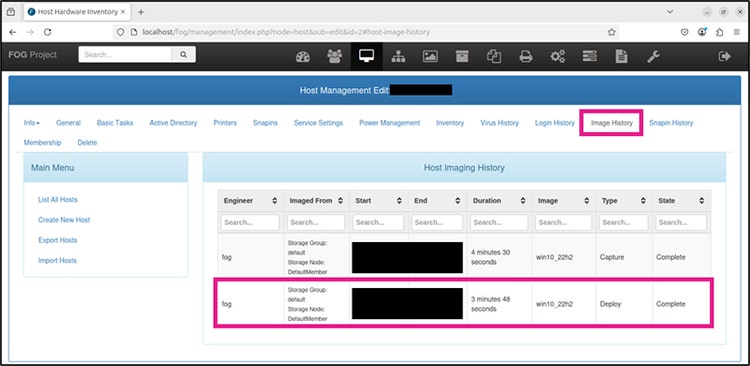The width and height of the screenshot is (750, 366).
Task: Click the browser reload icon
Action: pos(47,32)
